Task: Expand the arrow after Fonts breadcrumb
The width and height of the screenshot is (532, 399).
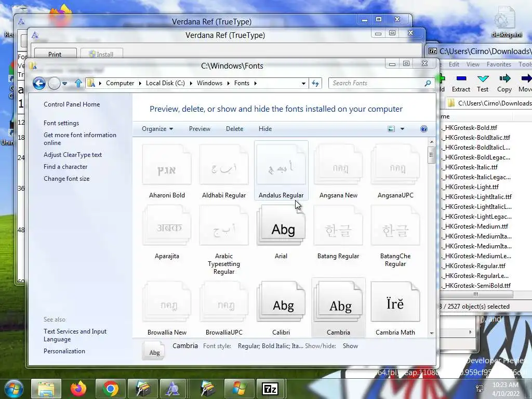Action: point(256,84)
